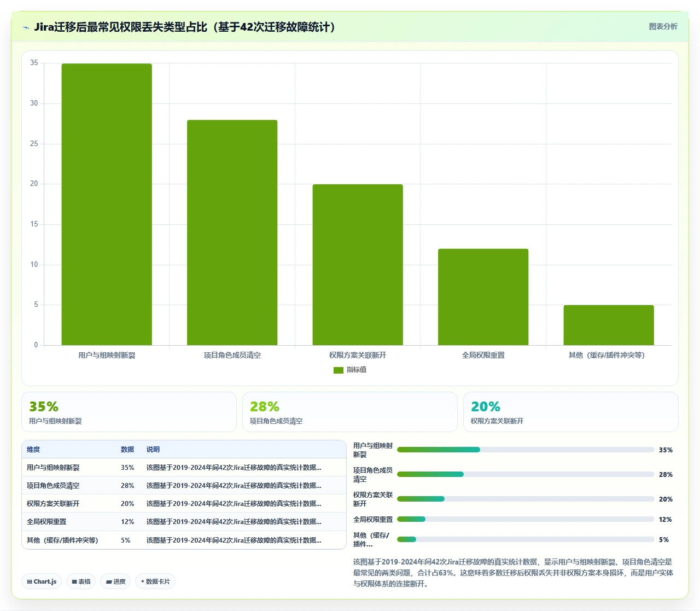Image resolution: width=700 pixels, height=611 pixels.
Task: Click the 项目角色成员清空 x-axis label
Action: click(232, 355)
